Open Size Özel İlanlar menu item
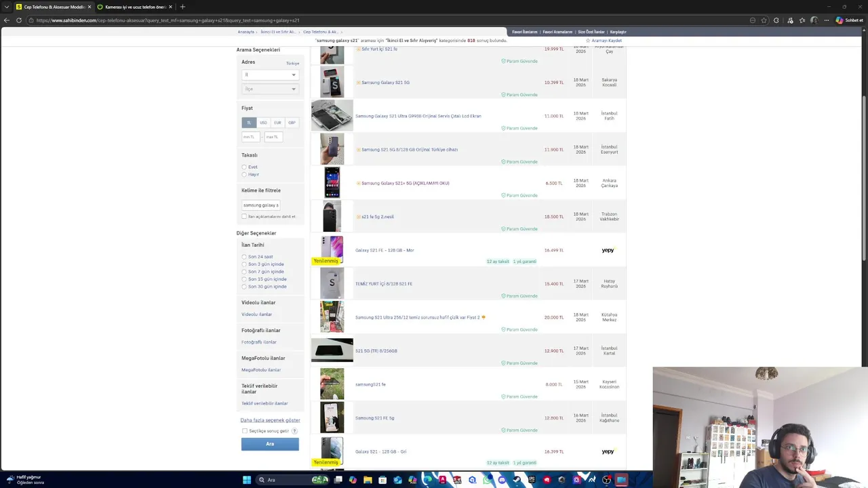The image size is (868, 488). [x=591, y=32]
